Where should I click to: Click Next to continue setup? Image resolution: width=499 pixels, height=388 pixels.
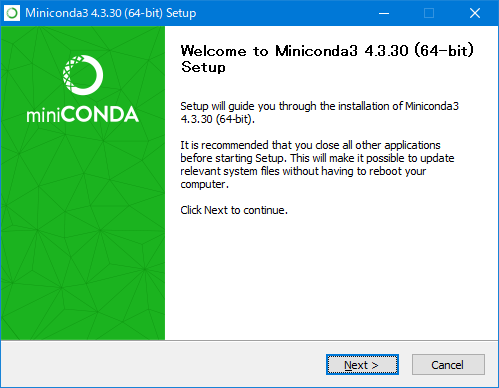coord(362,365)
